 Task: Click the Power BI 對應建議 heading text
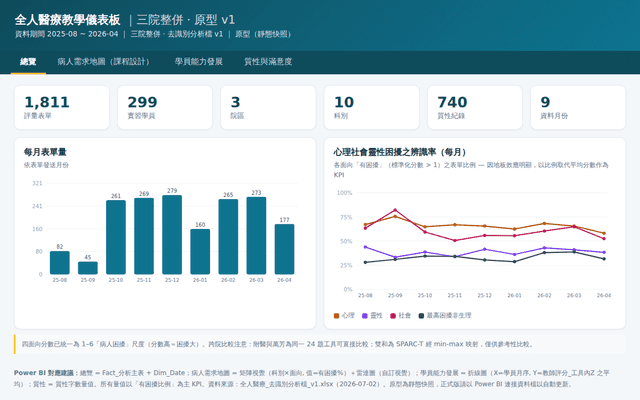coord(45,373)
